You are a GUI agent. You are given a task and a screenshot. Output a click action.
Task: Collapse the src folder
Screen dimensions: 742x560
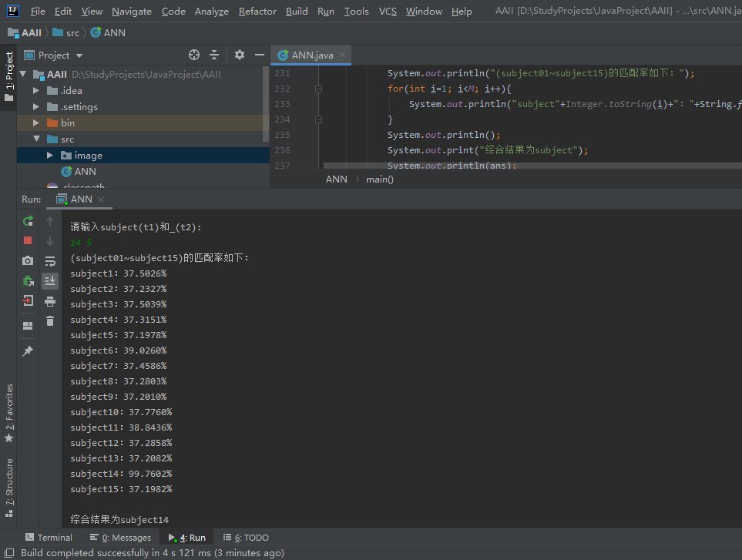(36, 139)
